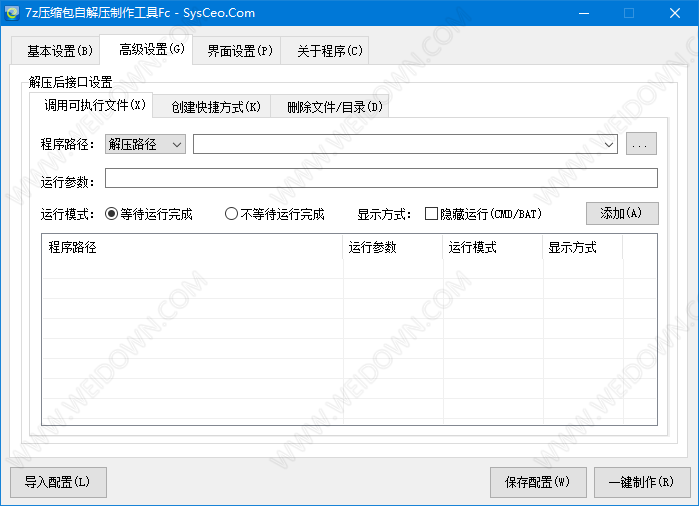Click 保存配置(W) button
The height and width of the screenshot is (506, 699).
point(538,482)
